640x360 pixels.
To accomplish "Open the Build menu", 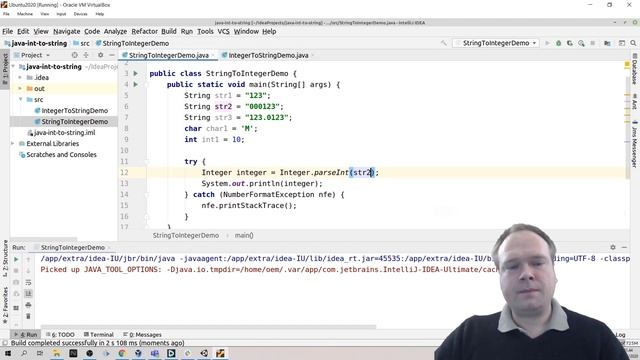I will click(169, 31).
